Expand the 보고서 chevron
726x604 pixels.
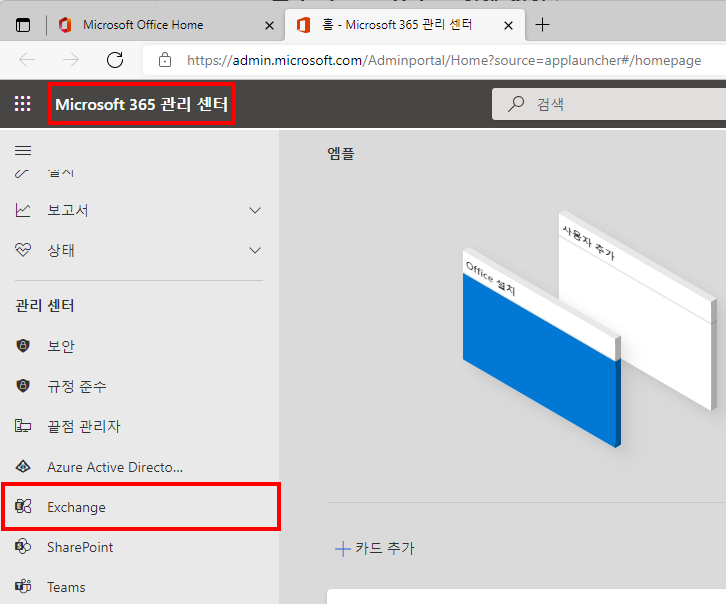[x=255, y=211]
